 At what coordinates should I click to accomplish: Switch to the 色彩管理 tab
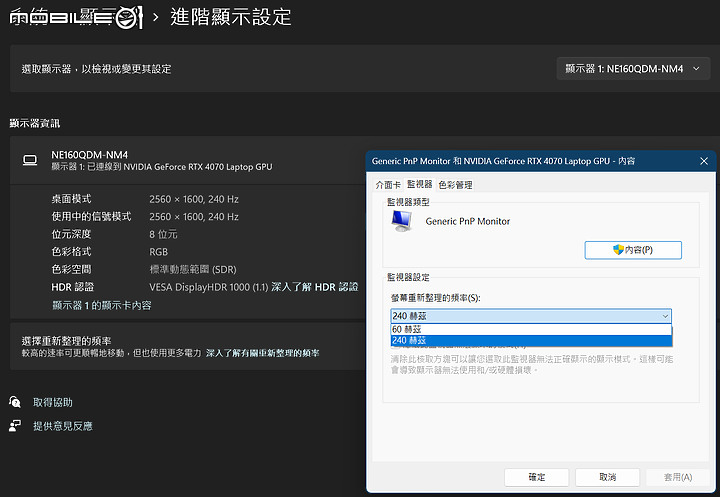(x=455, y=185)
